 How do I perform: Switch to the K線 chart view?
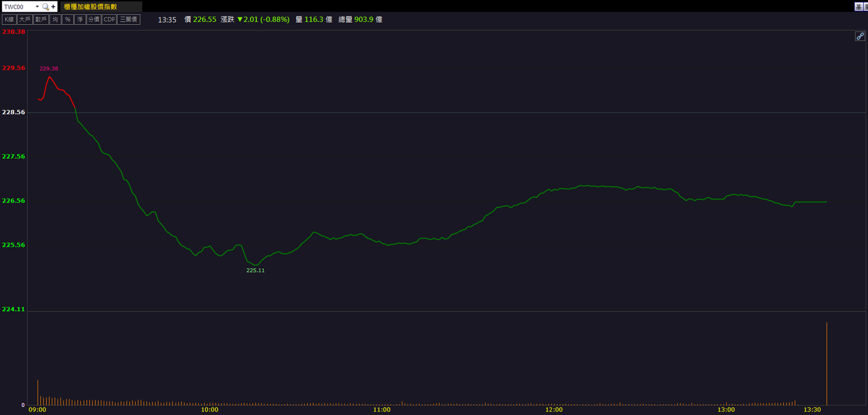tap(9, 20)
